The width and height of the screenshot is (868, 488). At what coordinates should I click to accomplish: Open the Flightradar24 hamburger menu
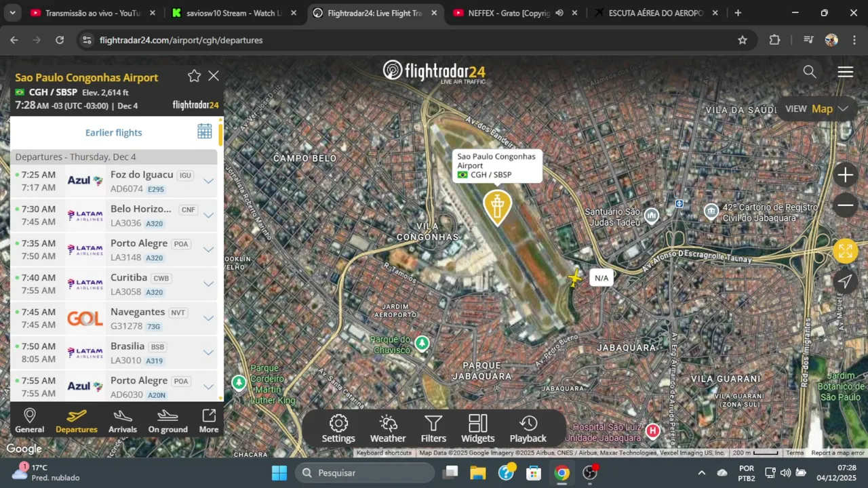click(x=845, y=72)
